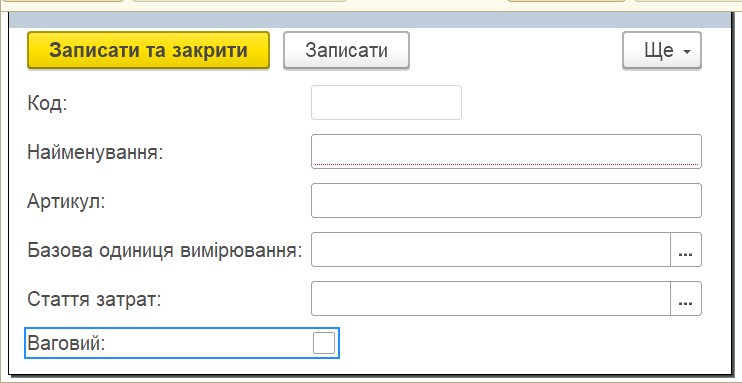Click the 'Стаття затрат' input field
Screen dimensions: 742x383
pos(491,299)
